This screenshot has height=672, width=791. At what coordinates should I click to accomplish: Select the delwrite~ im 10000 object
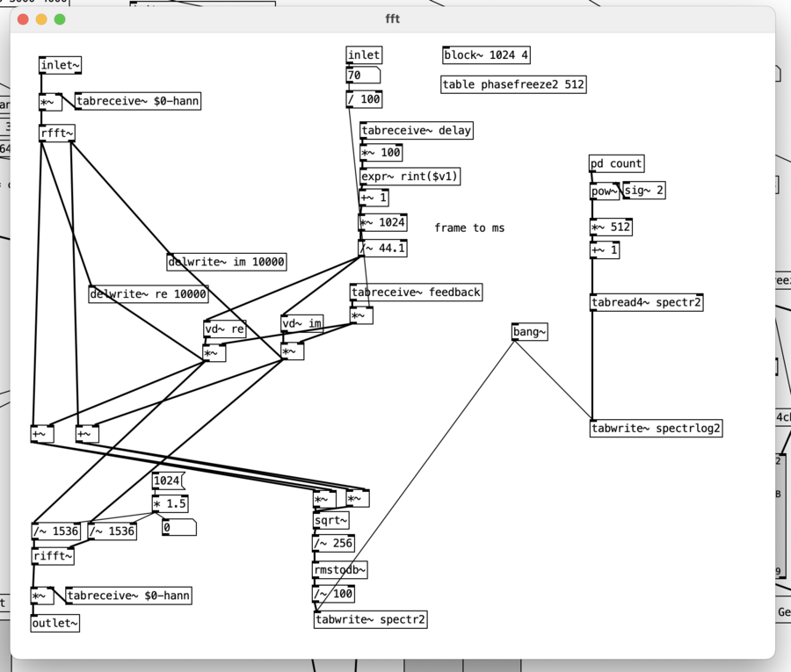[227, 262]
